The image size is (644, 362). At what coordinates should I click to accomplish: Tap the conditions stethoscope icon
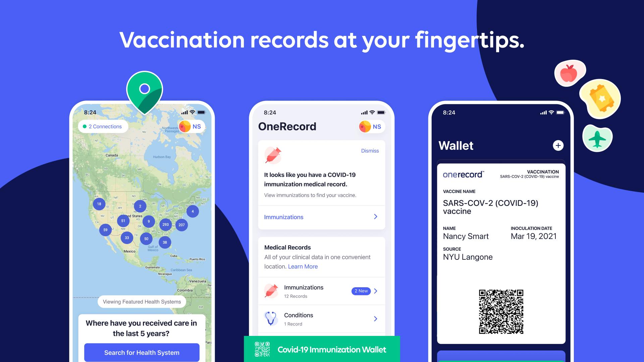(272, 319)
